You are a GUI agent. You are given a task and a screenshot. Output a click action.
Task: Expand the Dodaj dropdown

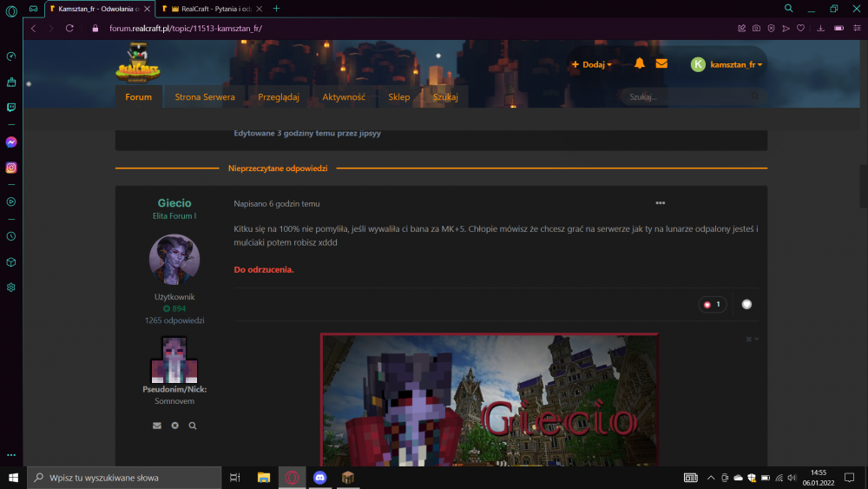[x=591, y=64]
